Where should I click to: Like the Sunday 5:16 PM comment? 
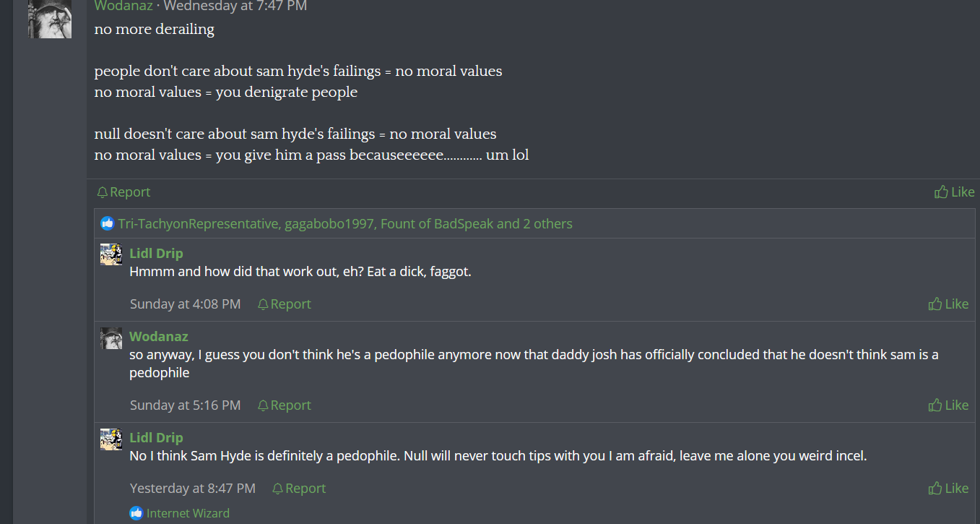pyautogui.click(x=948, y=405)
